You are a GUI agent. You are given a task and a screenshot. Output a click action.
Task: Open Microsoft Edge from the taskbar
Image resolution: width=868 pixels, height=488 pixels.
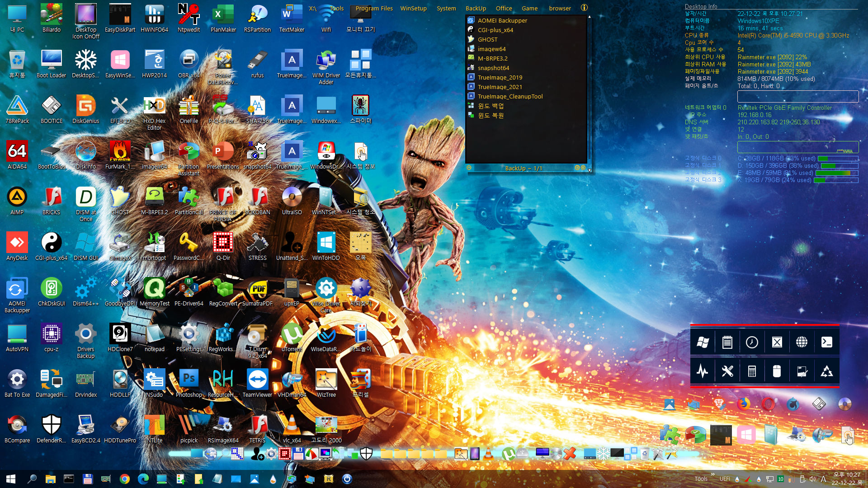click(143, 479)
